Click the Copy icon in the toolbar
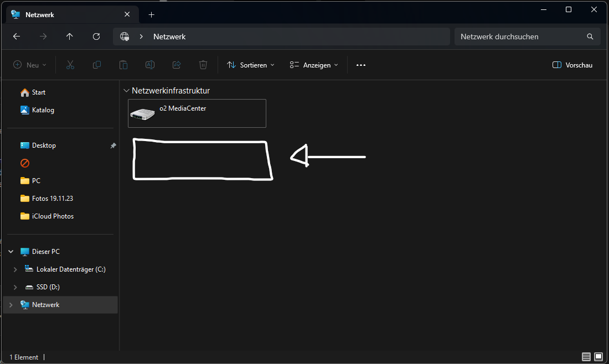 (97, 65)
